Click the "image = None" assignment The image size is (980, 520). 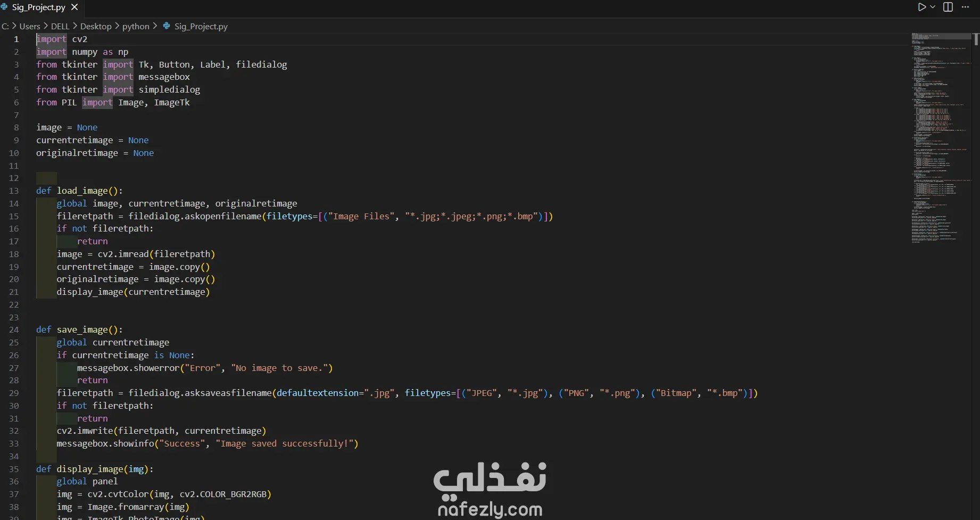(x=67, y=127)
